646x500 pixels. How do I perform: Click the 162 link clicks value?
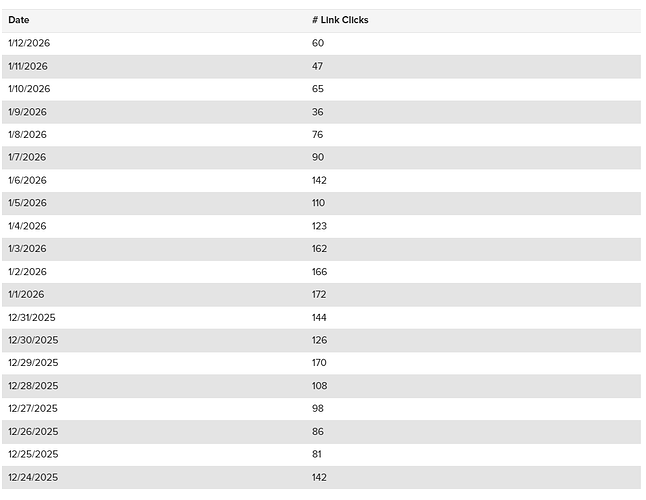(x=319, y=248)
